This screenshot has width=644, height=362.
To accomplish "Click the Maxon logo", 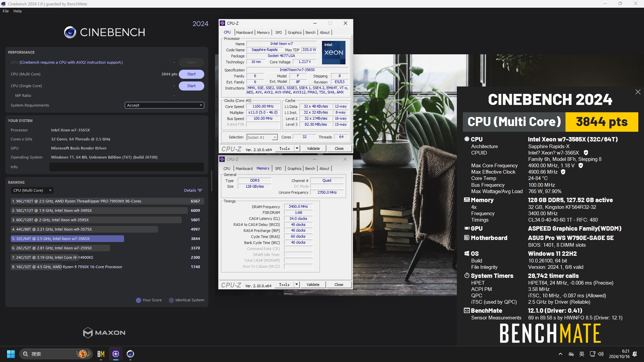I will [104, 333].
